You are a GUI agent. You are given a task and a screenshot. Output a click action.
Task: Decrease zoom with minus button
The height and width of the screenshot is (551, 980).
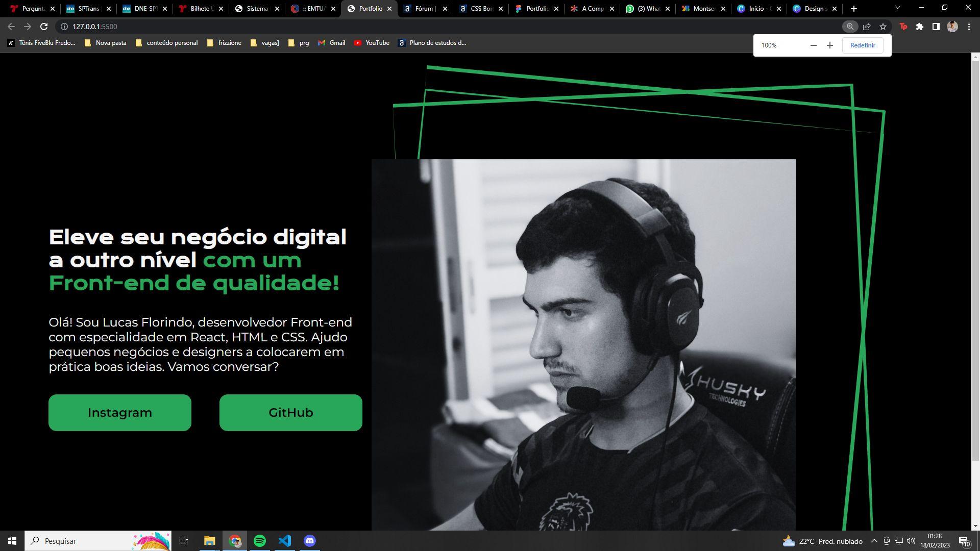tap(814, 45)
